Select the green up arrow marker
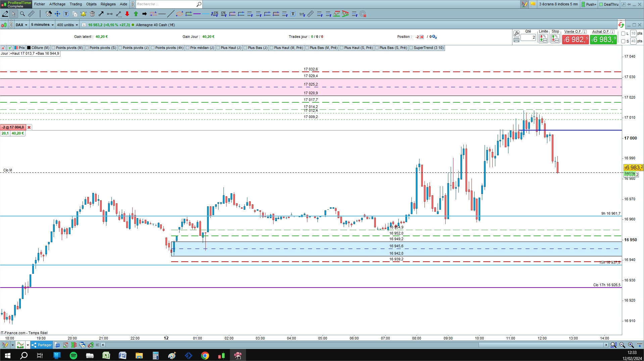This screenshot has height=361, width=644. tap(136, 14)
